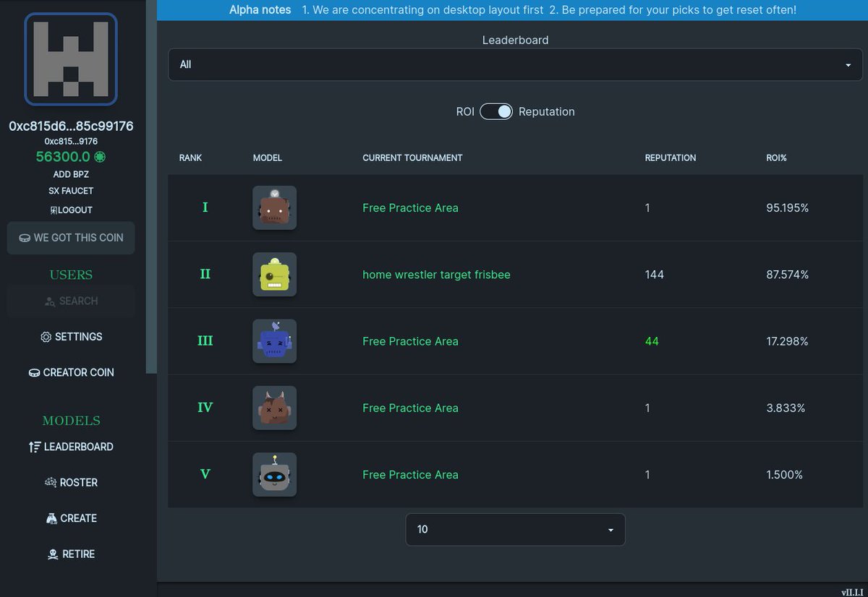
Task: Click the rank II yellow robot avatar
Action: [274, 275]
